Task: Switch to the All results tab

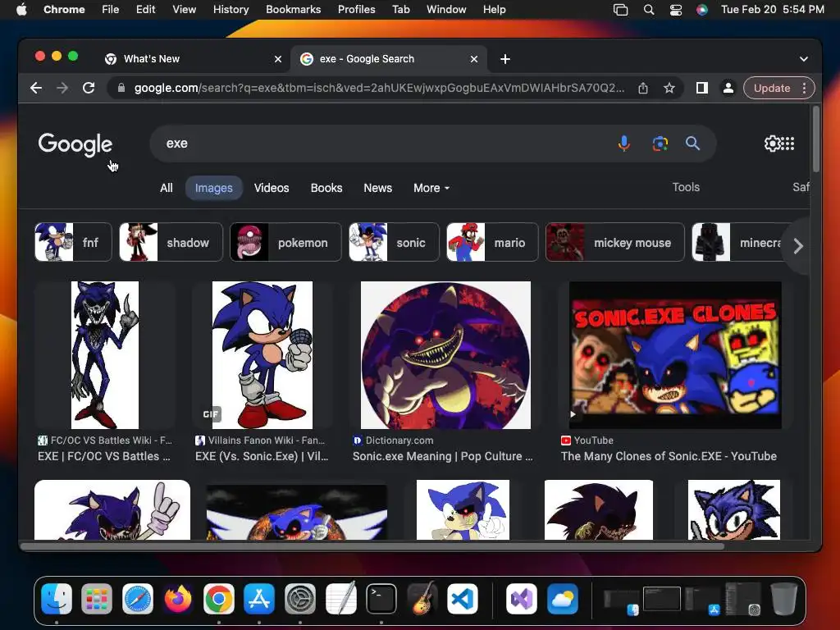Action: tap(166, 188)
